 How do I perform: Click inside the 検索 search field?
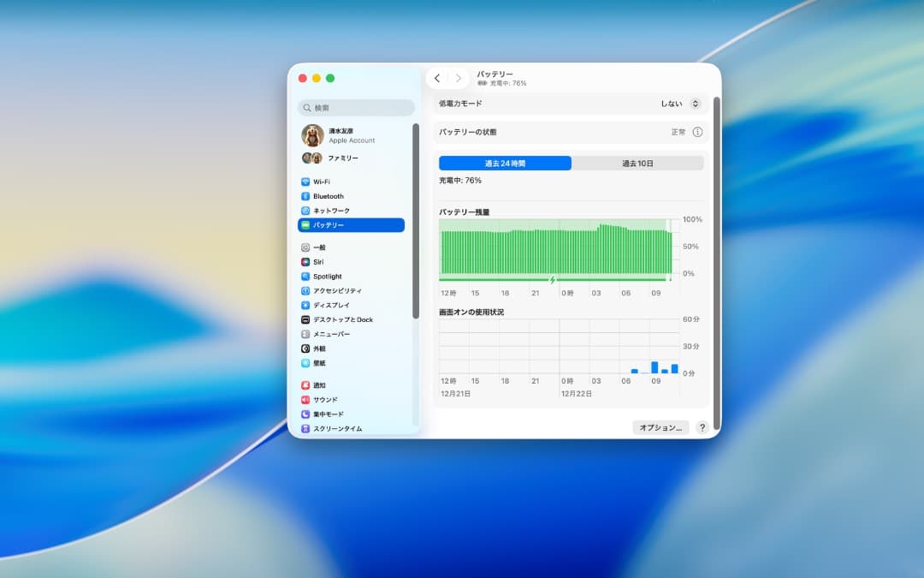tap(355, 107)
